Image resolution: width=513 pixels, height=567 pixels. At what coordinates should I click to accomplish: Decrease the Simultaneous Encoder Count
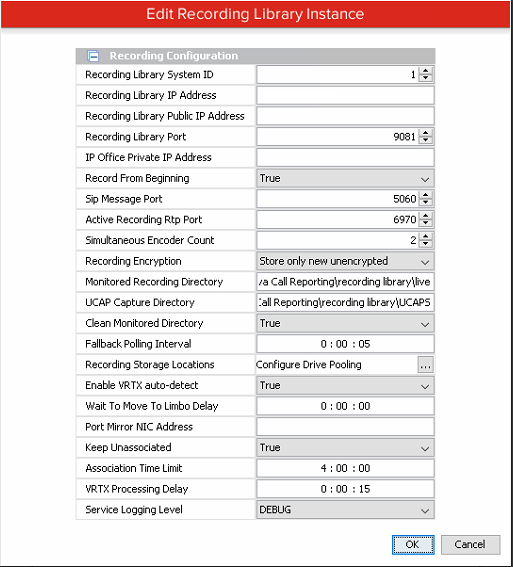coord(426,244)
